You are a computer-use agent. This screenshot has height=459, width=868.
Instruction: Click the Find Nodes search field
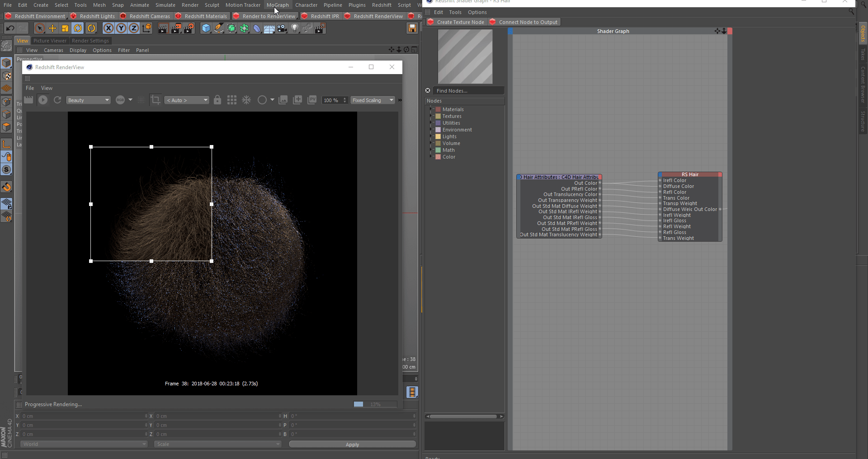click(468, 91)
